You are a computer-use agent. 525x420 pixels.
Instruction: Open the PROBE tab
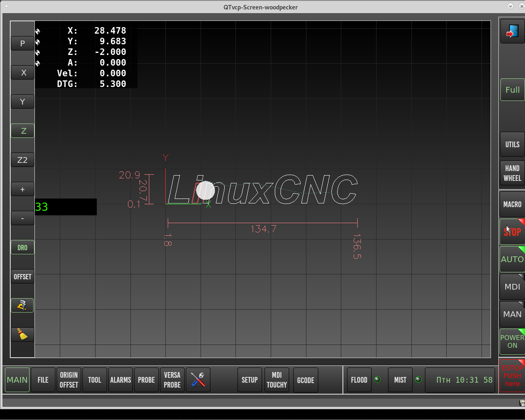146,380
